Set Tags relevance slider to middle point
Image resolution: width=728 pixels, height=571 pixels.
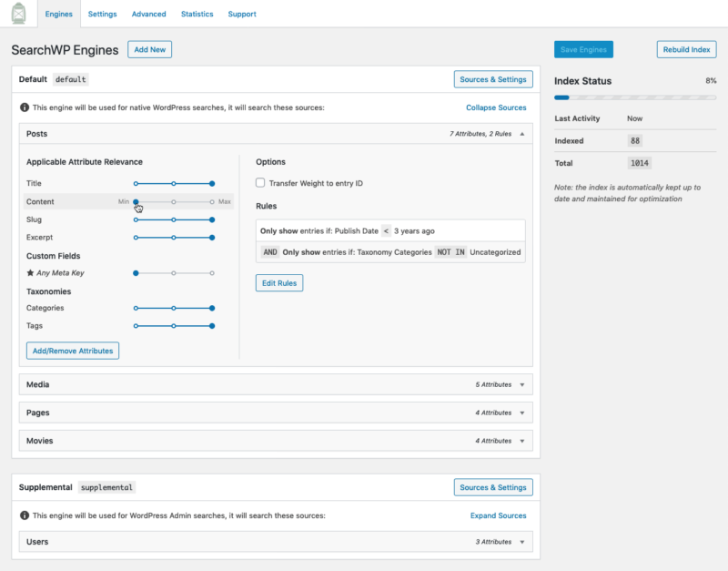[174, 326]
